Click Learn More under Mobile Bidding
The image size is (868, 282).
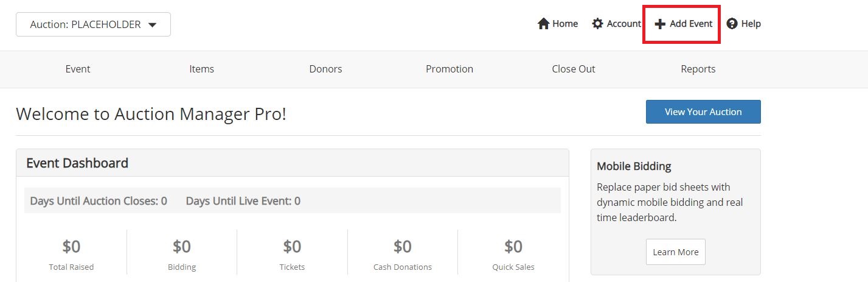tap(676, 252)
